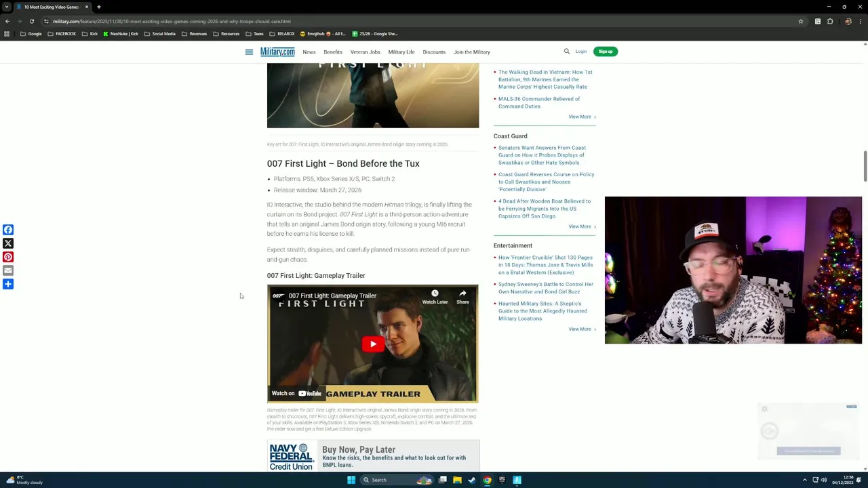Share page on Pinterest sidebar icon

[x=8, y=257]
